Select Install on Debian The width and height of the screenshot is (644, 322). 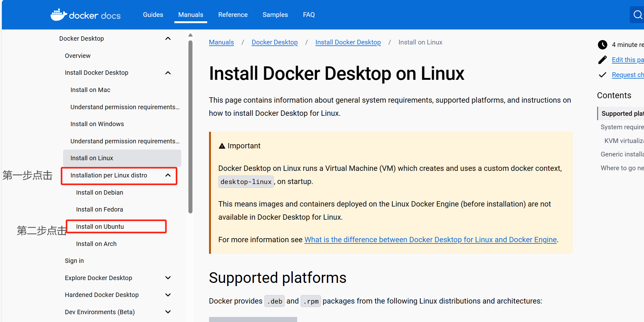click(x=100, y=192)
